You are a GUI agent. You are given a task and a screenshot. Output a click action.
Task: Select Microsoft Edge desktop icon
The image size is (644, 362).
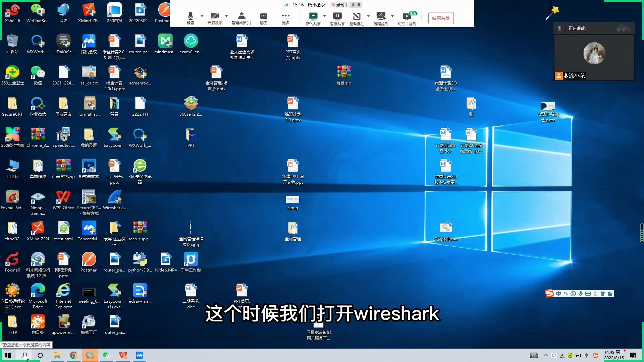point(38,296)
